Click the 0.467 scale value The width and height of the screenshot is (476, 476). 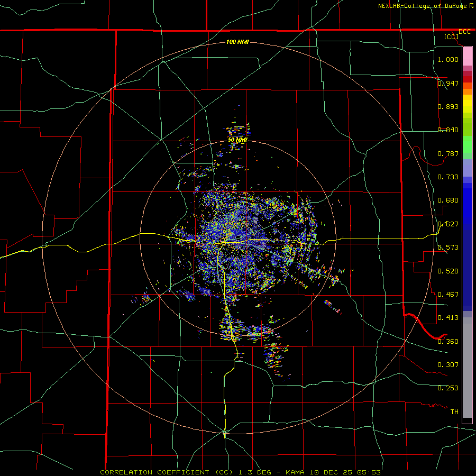pos(448,294)
